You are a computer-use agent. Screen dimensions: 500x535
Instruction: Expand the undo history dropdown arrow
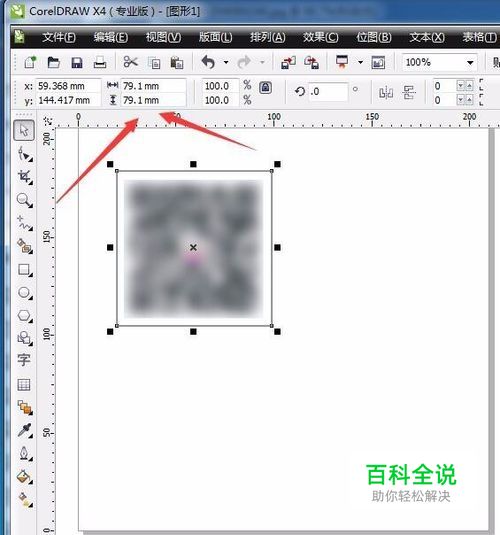(x=226, y=62)
